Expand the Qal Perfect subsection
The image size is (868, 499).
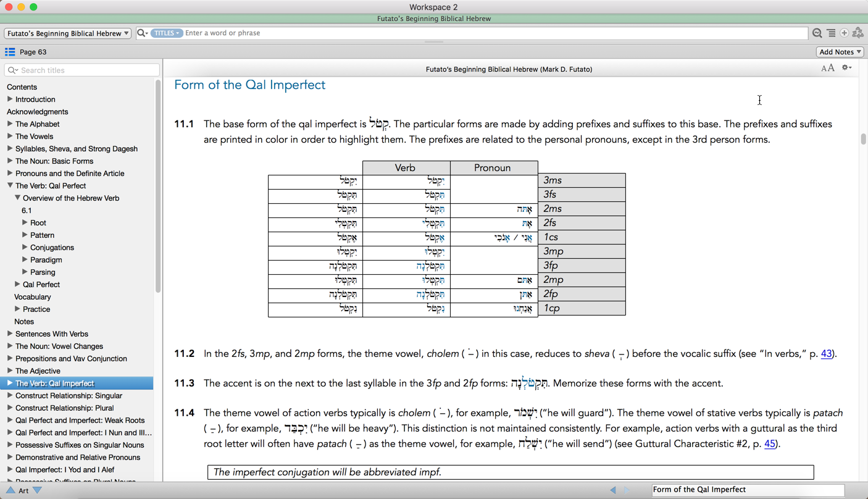tap(17, 284)
